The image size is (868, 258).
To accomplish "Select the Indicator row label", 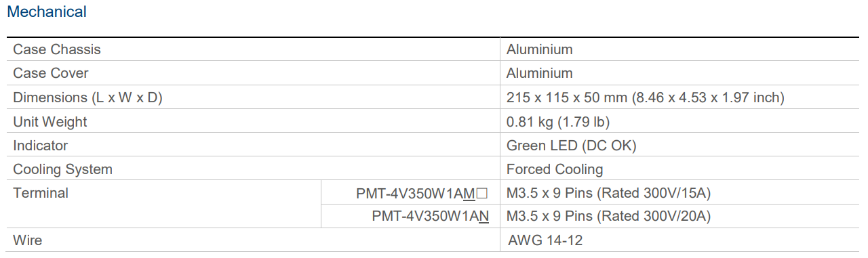I will 41,146.
